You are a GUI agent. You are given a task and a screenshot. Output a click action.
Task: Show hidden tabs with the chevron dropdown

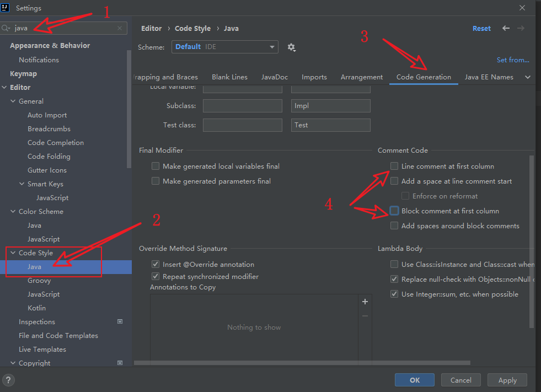528,77
